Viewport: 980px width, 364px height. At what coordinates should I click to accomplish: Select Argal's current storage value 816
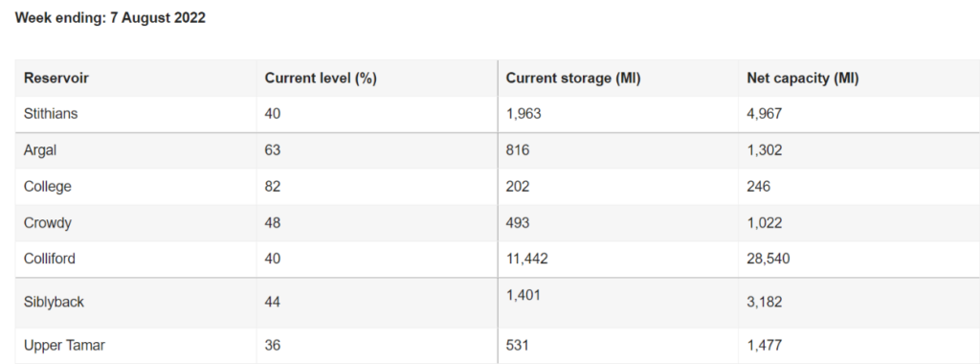[518, 150]
